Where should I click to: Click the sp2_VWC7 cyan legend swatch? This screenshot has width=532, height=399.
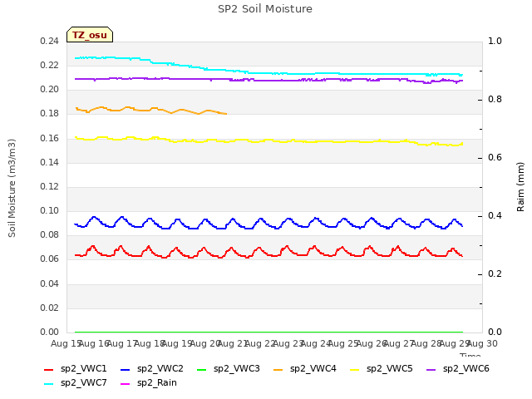point(48,384)
